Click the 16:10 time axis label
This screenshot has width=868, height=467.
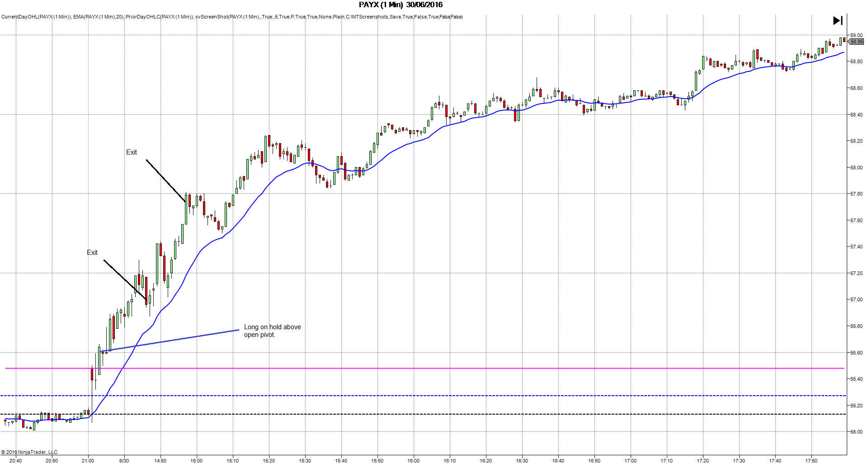coord(449,461)
